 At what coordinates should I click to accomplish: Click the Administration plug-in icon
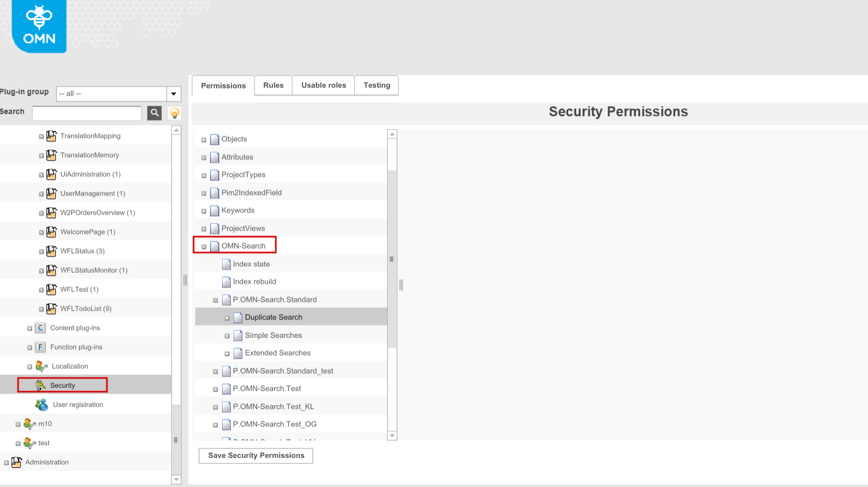click(17, 462)
